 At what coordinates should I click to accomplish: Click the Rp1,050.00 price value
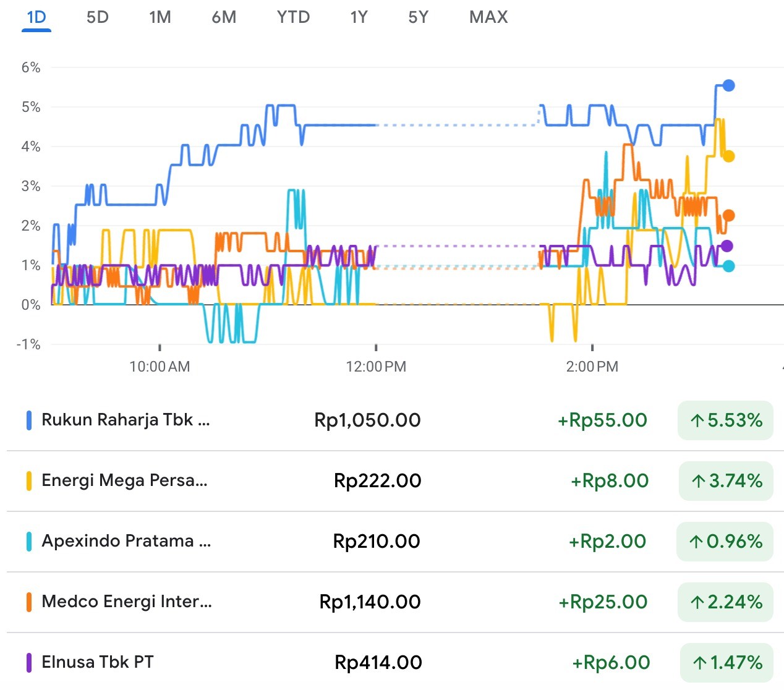click(x=367, y=420)
